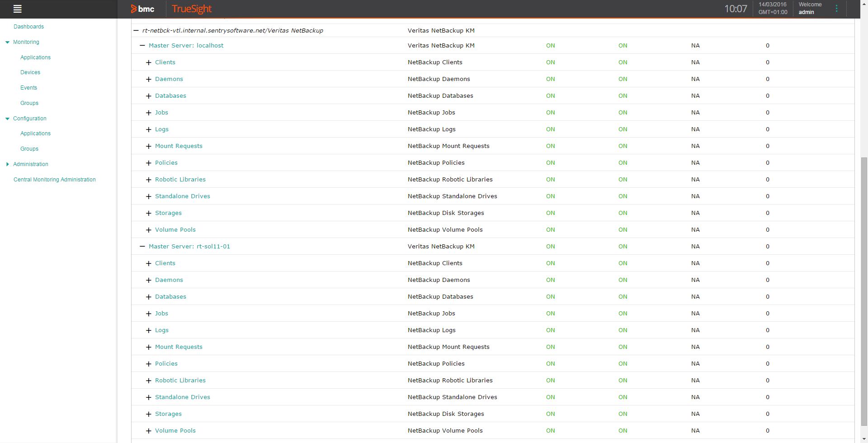Click the bmc logo
The width and height of the screenshot is (868, 443).
click(142, 9)
